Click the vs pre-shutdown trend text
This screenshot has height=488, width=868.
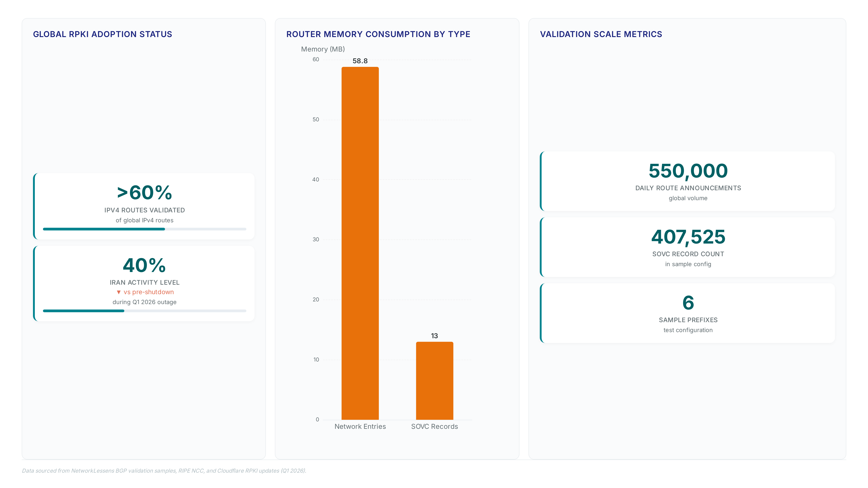(149, 292)
